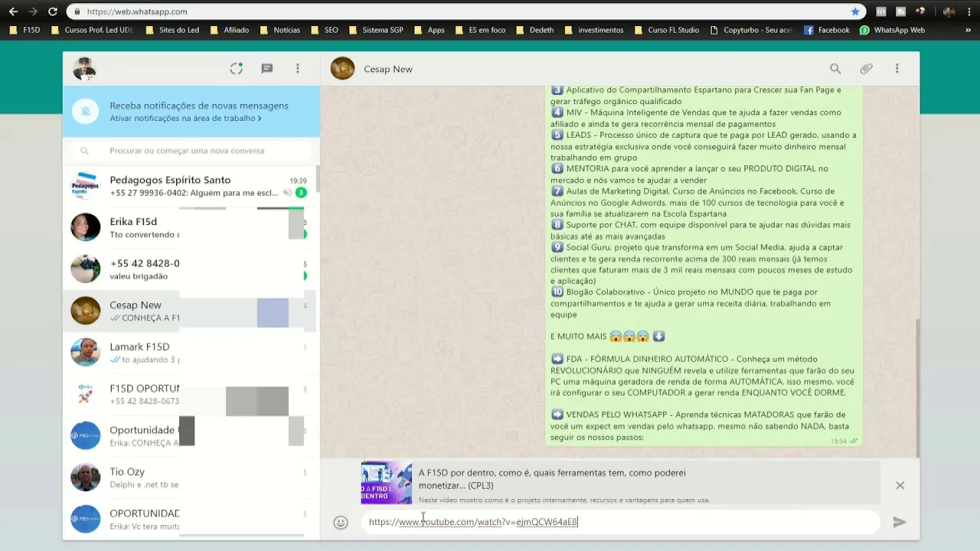Image resolution: width=980 pixels, height=551 pixels.
Task: Click the unread badge on Pedagogos chat
Action: point(301,193)
